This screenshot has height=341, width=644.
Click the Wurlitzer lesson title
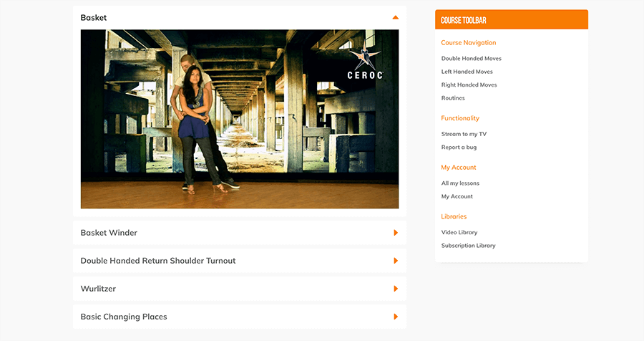tap(98, 289)
